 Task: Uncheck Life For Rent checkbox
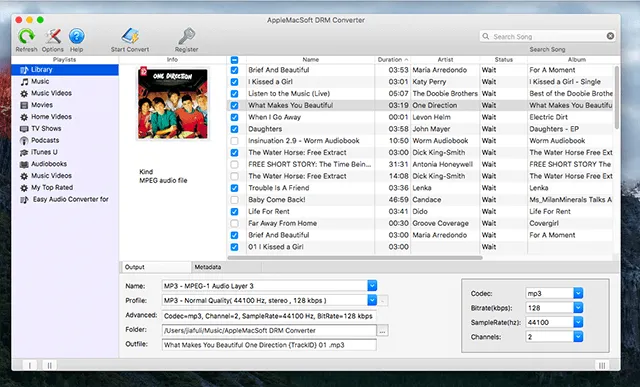tap(234, 211)
